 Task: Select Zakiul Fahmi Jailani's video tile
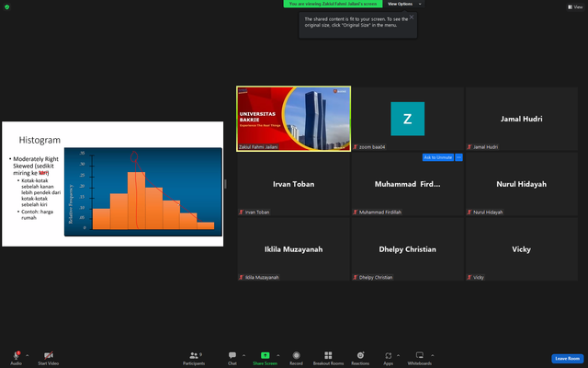pos(294,119)
